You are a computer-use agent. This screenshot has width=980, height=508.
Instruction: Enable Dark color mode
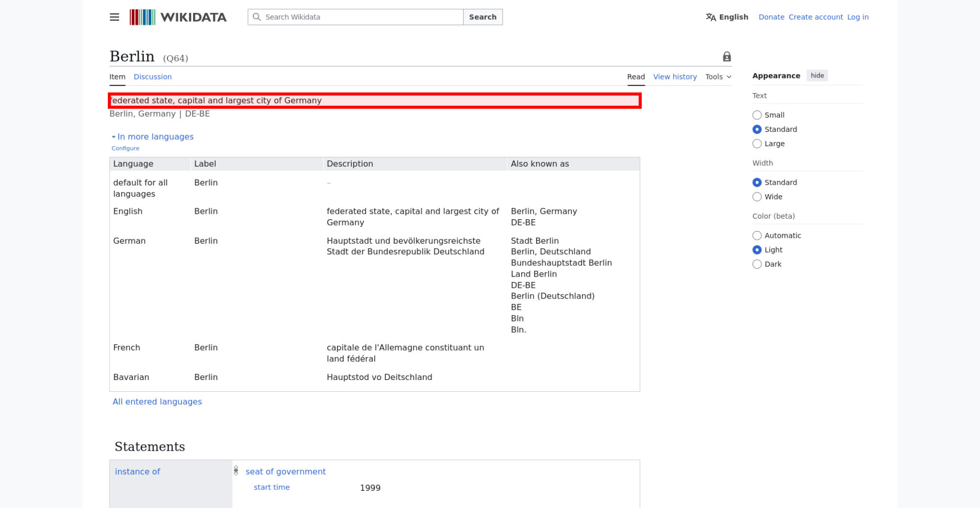[757, 264]
